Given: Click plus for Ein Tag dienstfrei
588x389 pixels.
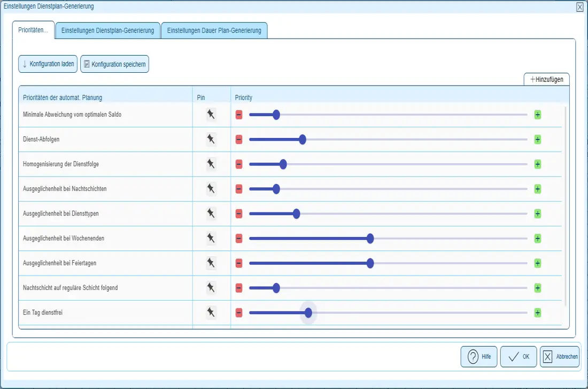Looking at the screenshot, I should (537, 313).
